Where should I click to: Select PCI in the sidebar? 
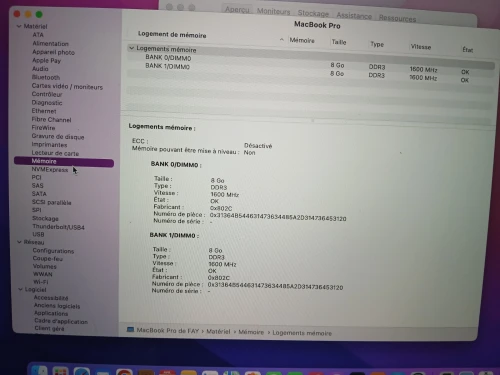point(36,177)
